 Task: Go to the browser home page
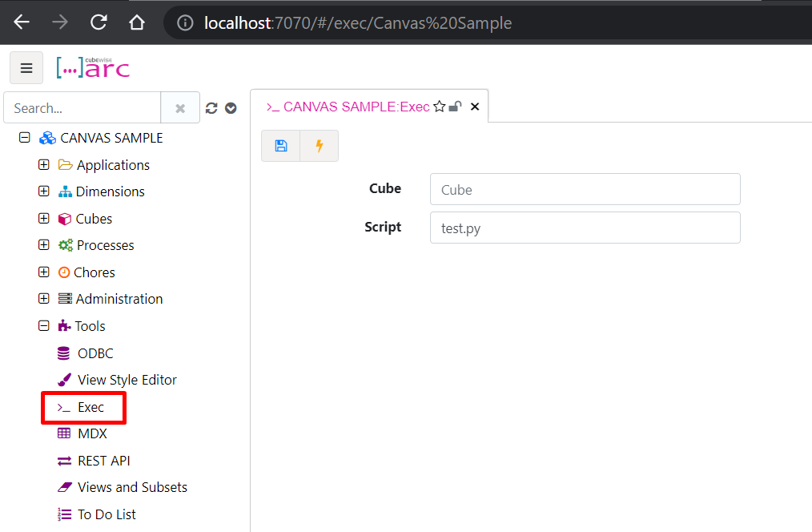point(137,22)
